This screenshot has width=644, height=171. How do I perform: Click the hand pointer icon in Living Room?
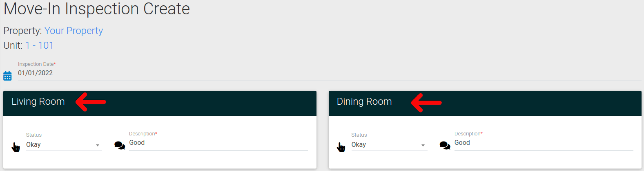click(x=16, y=147)
